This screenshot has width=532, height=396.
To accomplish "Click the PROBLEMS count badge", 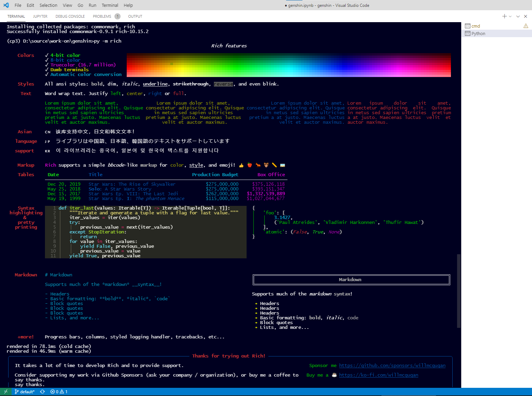I will click(118, 16).
